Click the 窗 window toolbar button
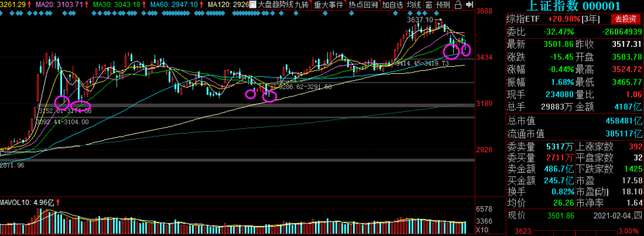Image resolution: width=644 pixels, height=236 pixels. tap(429, 5)
